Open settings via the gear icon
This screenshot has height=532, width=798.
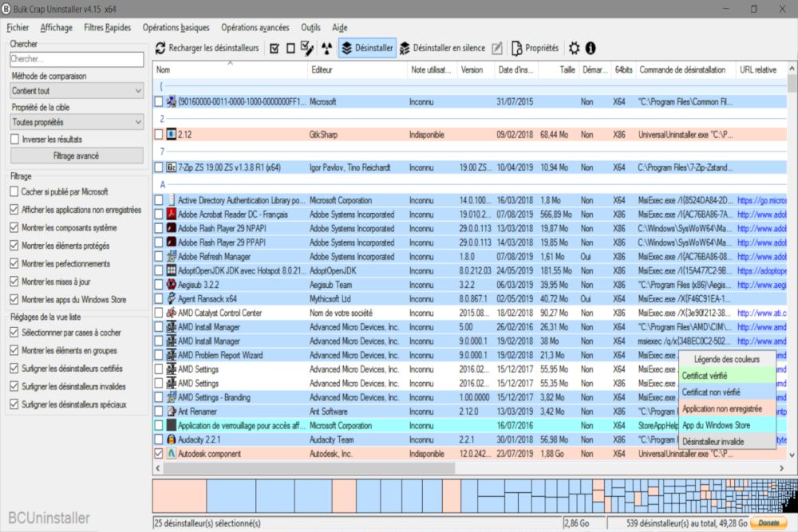(574, 49)
